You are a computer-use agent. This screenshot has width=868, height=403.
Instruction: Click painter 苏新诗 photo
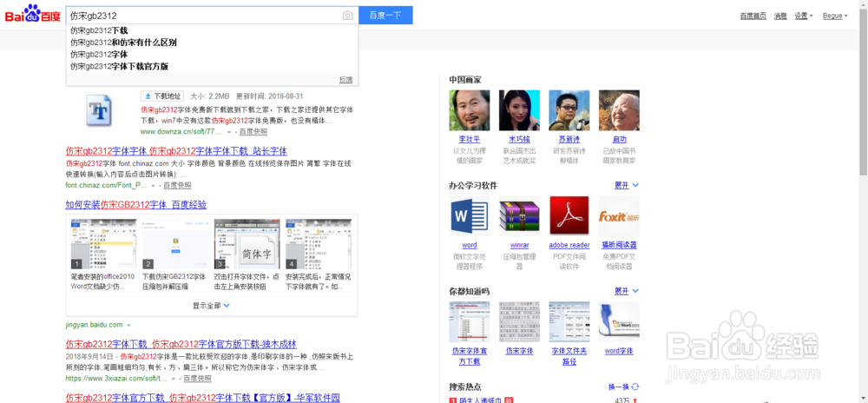(x=569, y=110)
